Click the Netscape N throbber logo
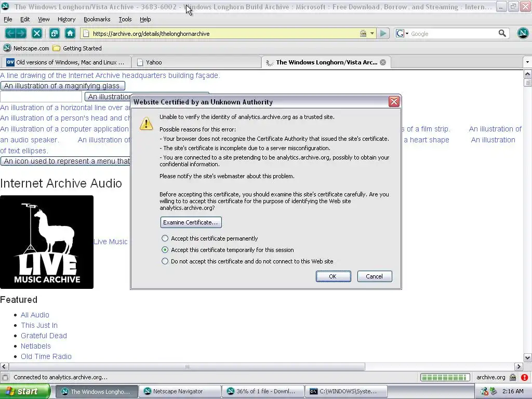 (x=523, y=33)
